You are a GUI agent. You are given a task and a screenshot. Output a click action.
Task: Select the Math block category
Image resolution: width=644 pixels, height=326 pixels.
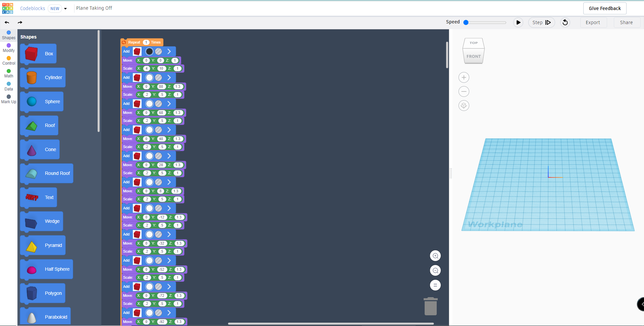[8, 73]
